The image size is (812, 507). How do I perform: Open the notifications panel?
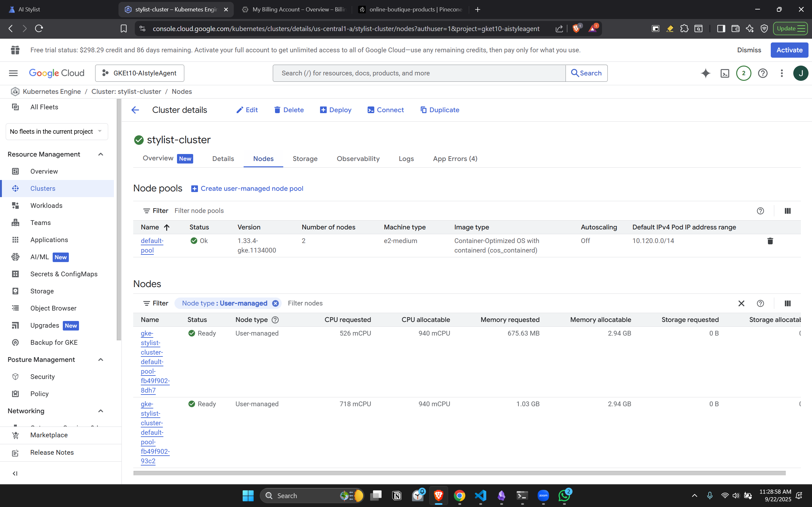click(743, 73)
